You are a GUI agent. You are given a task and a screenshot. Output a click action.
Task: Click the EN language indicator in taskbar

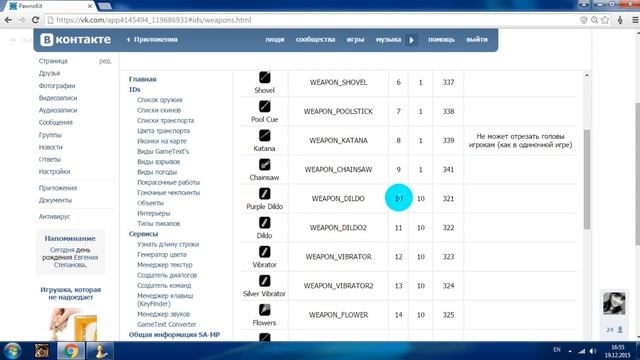coord(557,350)
